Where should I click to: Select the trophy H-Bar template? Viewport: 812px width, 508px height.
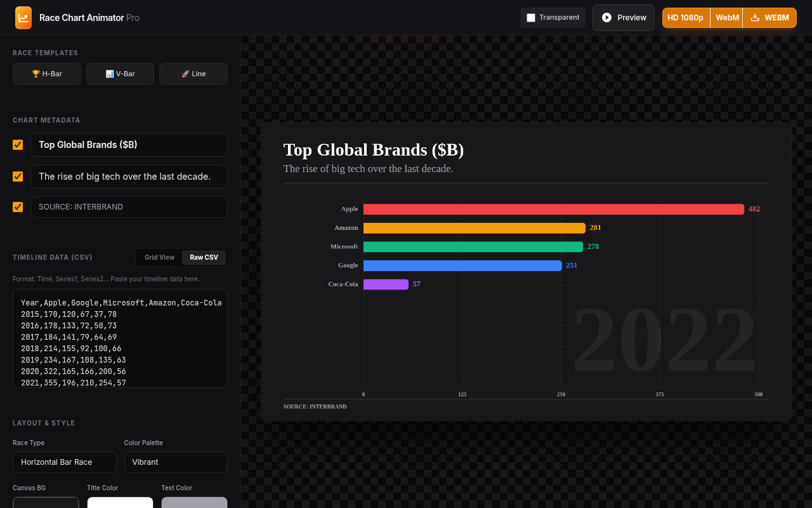(x=47, y=74)
